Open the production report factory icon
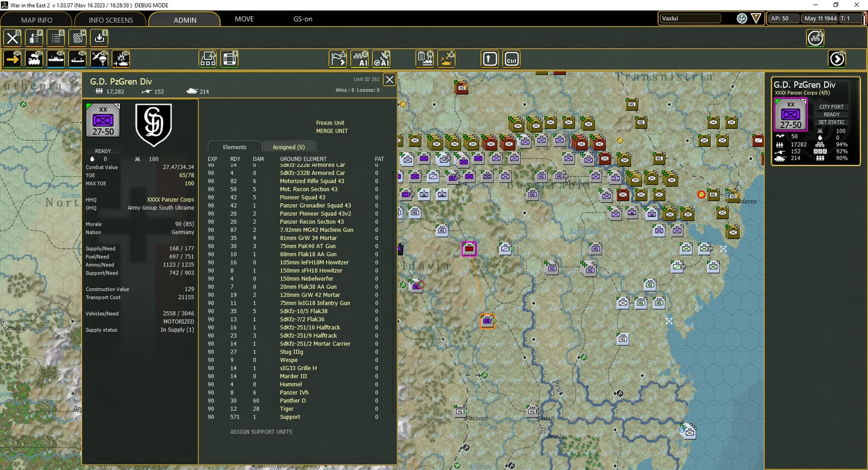 [425, 59]
